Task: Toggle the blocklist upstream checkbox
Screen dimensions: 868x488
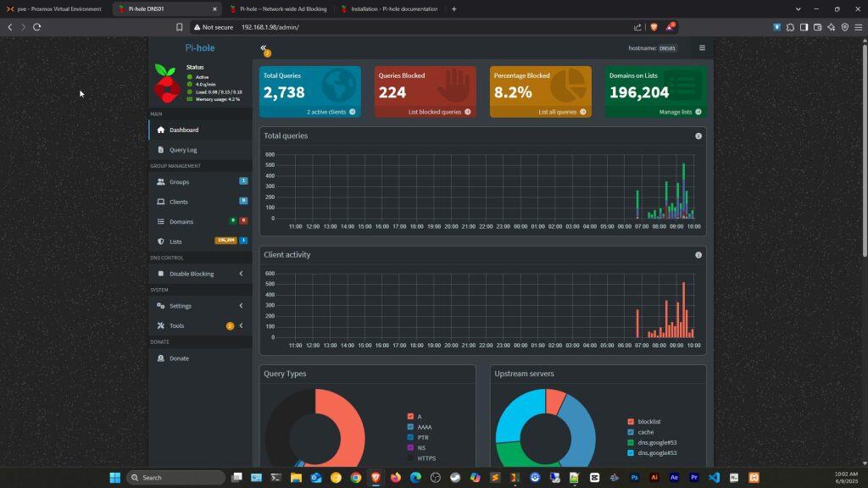Action: 631,422
